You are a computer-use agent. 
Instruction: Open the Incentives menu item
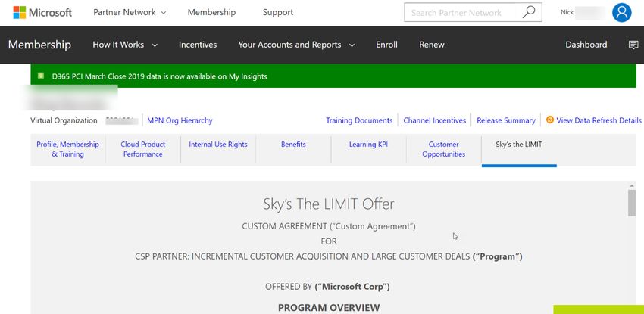click(198, 45)
